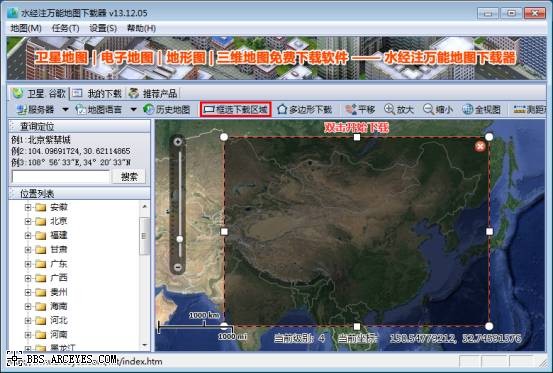Click the right-middle selection square handle
553x373 pixels.
[490, 232]
